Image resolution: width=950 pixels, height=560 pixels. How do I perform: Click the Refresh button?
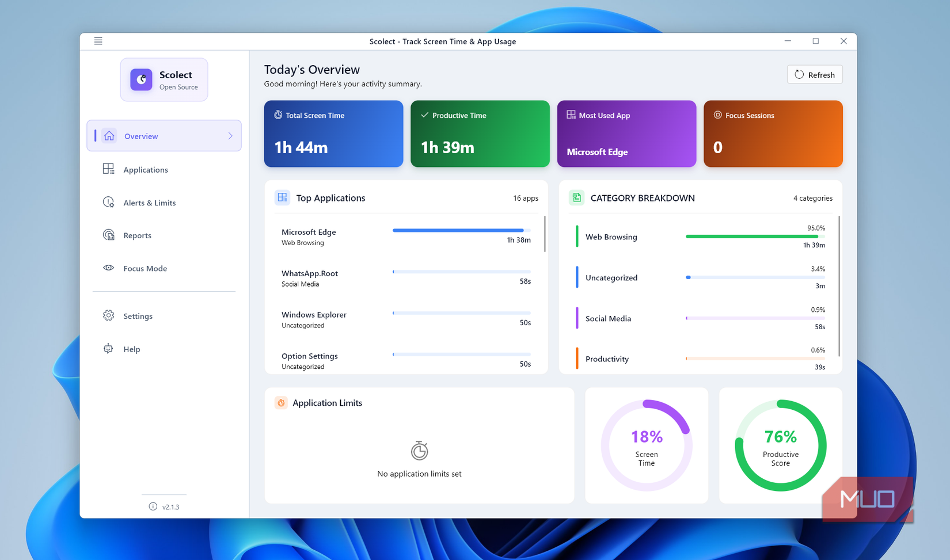(x=815, y=74)
